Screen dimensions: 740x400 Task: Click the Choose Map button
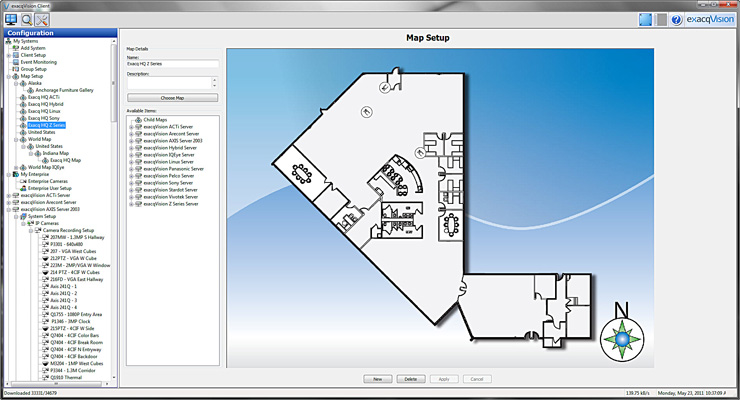[x=172, y=98]
